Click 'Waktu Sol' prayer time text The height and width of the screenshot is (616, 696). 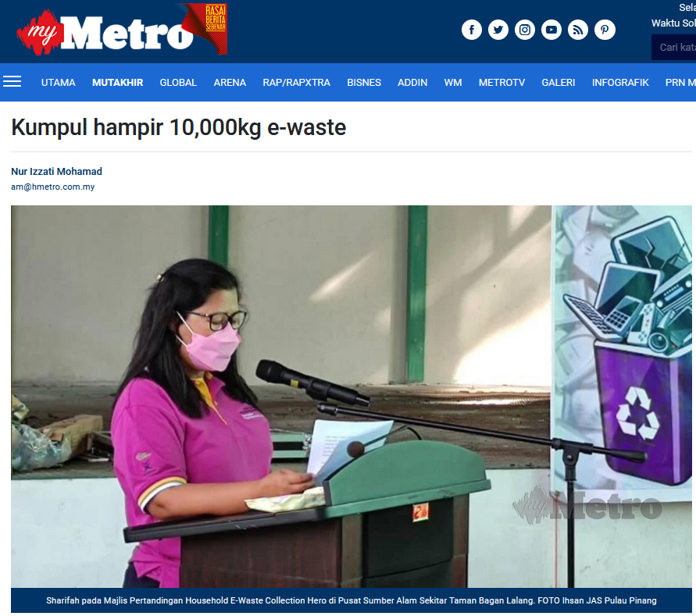pos(673,23)
